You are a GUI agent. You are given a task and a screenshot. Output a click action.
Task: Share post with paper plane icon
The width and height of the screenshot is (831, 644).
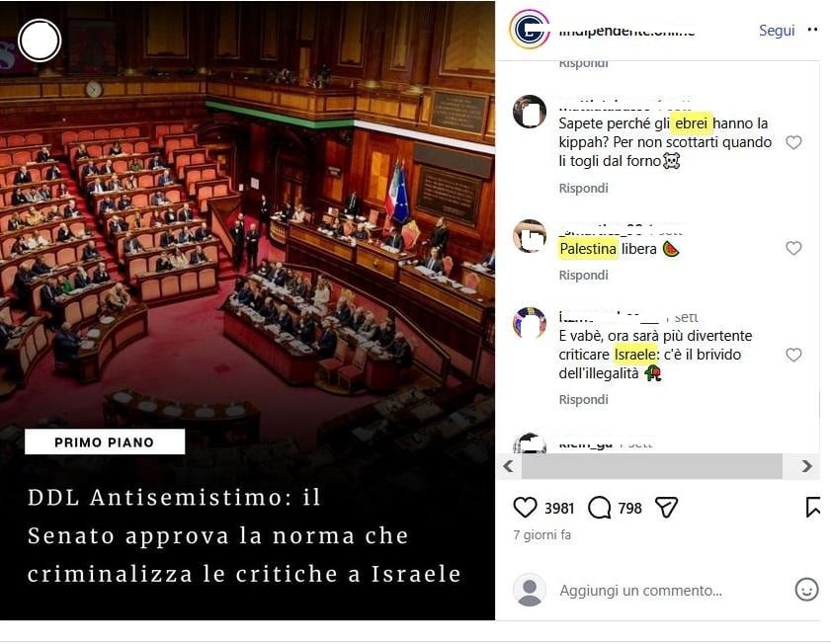pos(666,508)
